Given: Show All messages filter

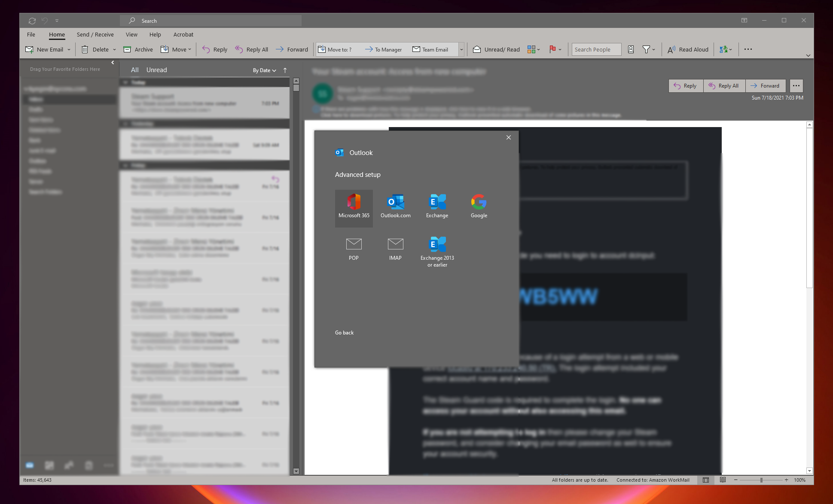Looking at the screenshot, I should tap(134, 70).
